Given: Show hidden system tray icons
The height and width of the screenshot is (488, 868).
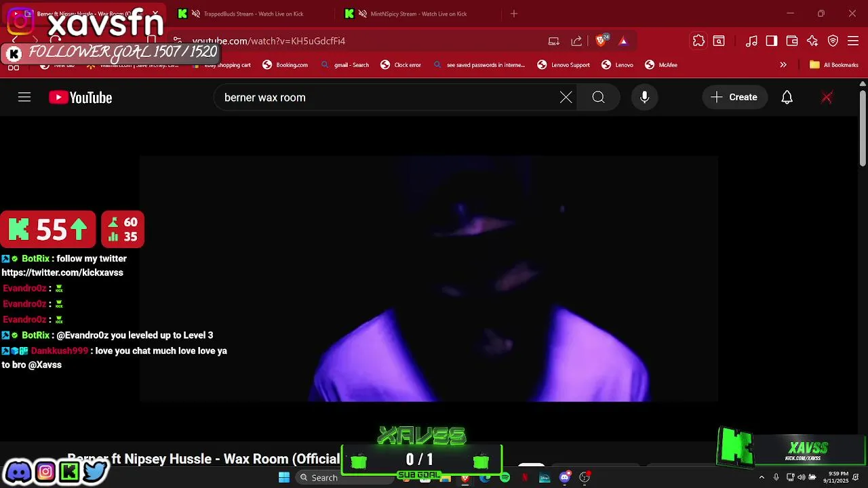Looking at the screenshot, I should click(x=762, y=478).
